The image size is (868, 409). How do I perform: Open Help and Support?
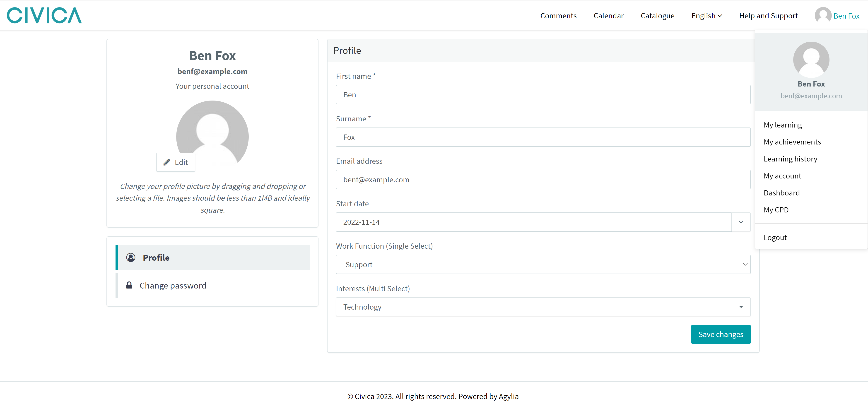coord(768,16)
